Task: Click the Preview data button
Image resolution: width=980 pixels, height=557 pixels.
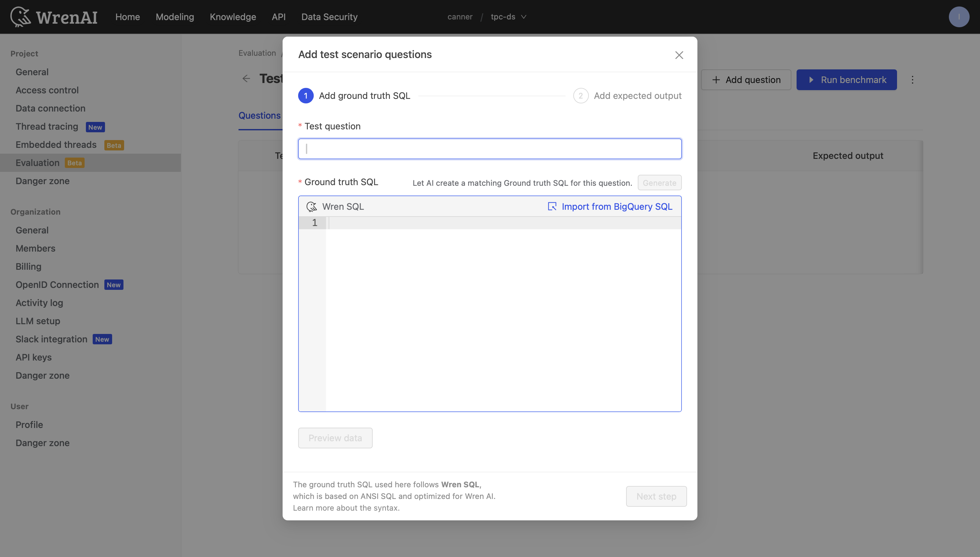Action: click(x=335, y=438)
